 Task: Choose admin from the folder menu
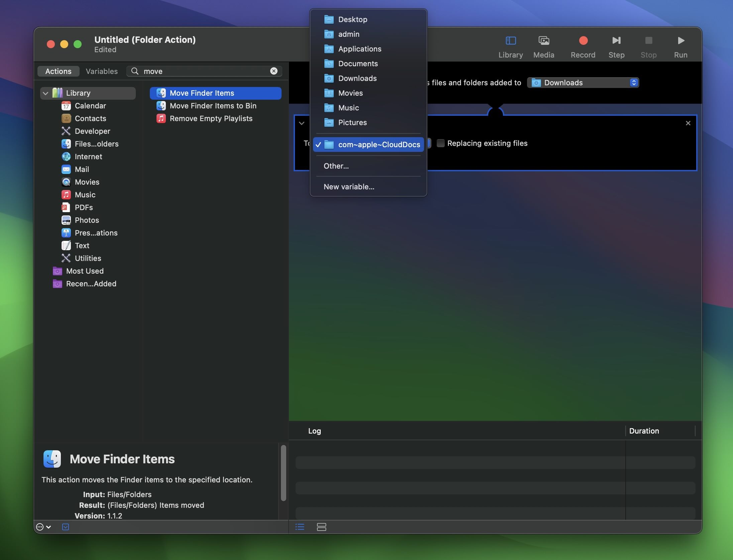tap(368, 34)
